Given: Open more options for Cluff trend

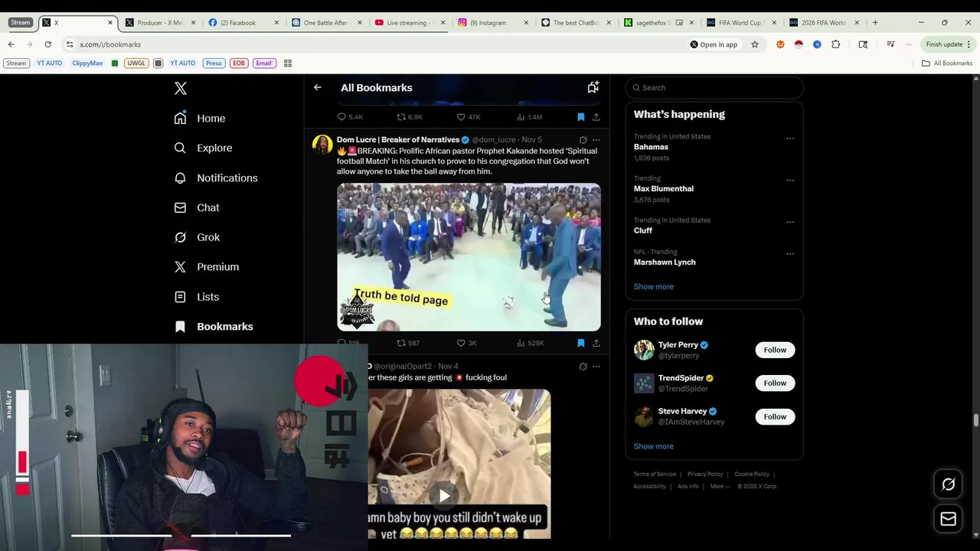Looking at the screenshot, I should [790, 222].
